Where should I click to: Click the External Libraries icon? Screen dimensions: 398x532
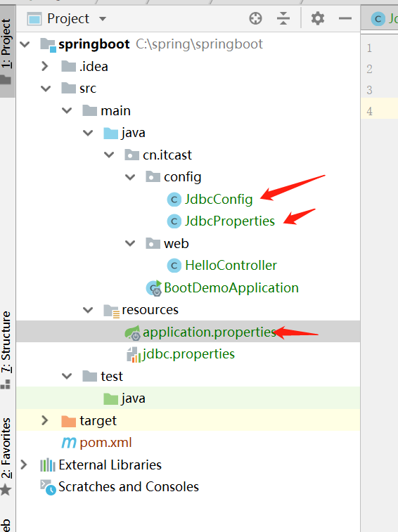48,465
